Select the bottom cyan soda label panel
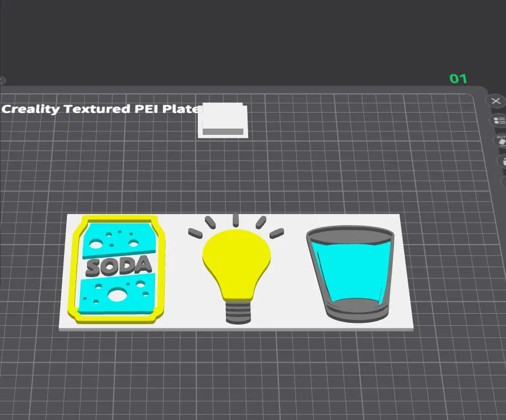 [x=117, y=294]
